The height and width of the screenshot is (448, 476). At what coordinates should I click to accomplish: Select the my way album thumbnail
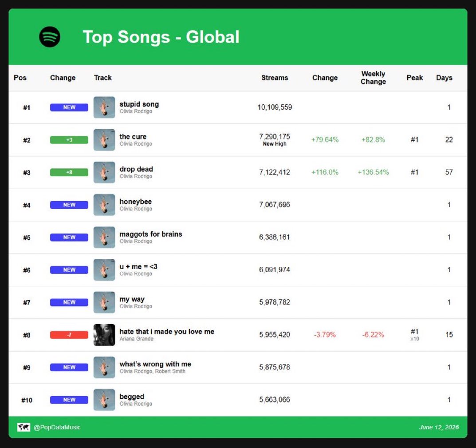104,302
